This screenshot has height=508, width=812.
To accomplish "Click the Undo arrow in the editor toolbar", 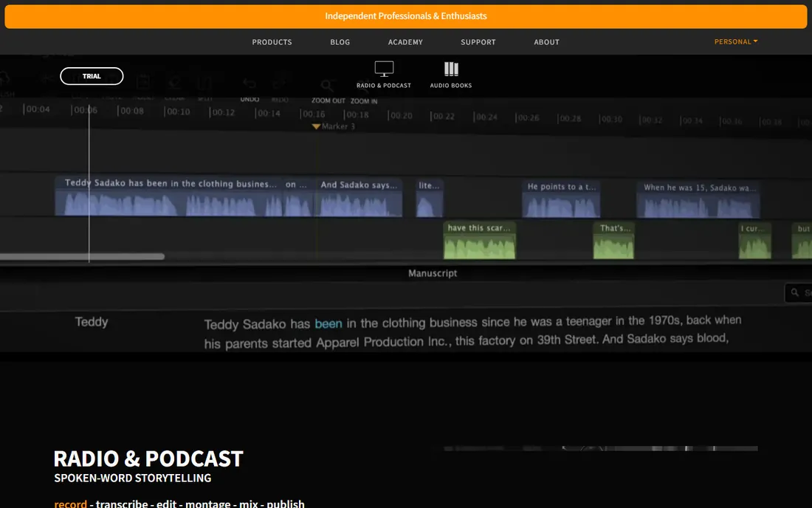I will click(x=250, y=84).
